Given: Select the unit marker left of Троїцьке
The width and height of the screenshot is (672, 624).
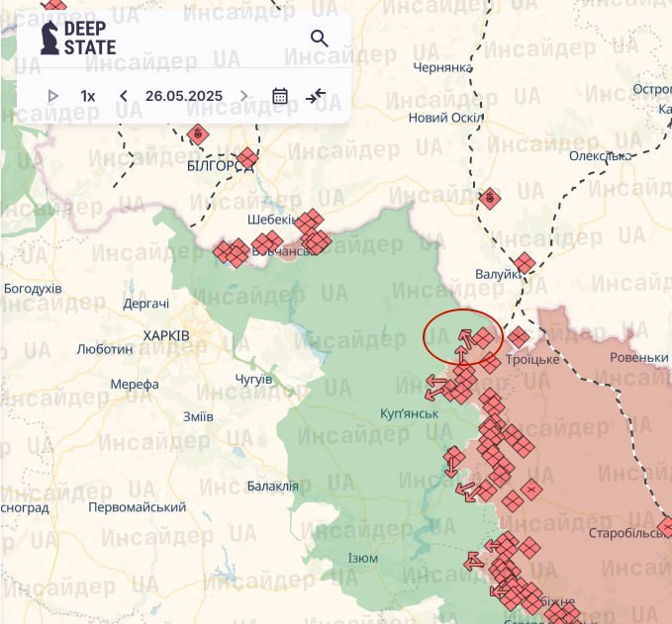Looking at the screenshot, I should pyautogui.click(x=518, y=337).
